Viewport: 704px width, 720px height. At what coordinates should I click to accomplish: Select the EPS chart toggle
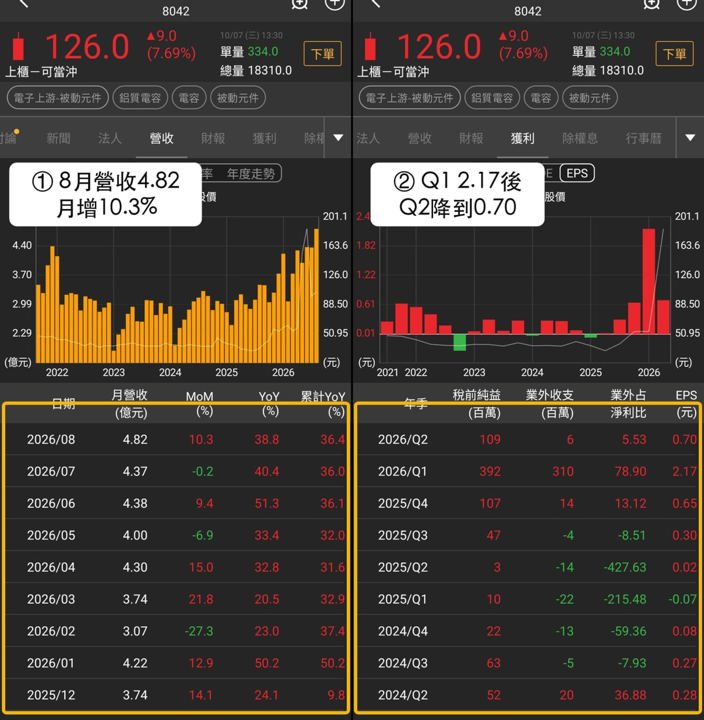pos(577,173)
